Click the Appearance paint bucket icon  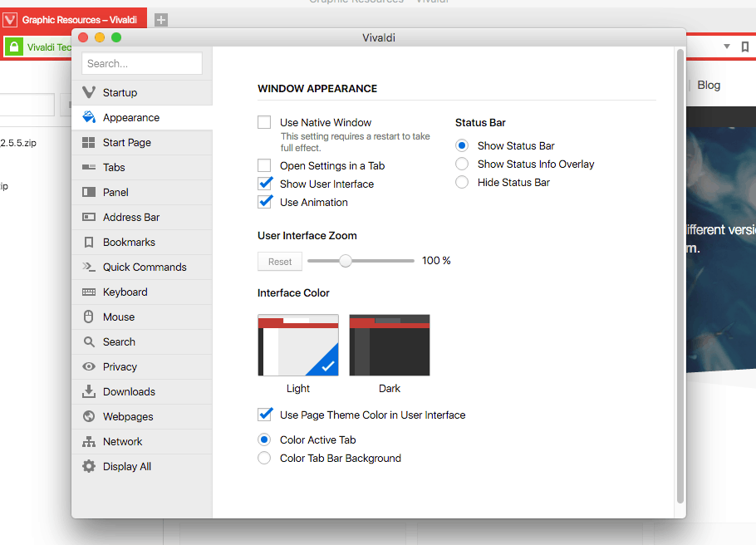(x=89, y=117)
